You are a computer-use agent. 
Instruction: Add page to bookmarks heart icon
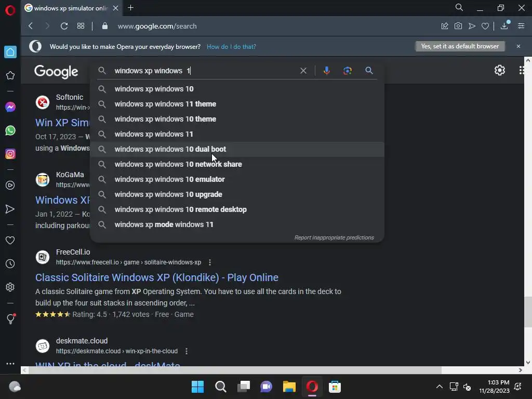pos(485,26)
